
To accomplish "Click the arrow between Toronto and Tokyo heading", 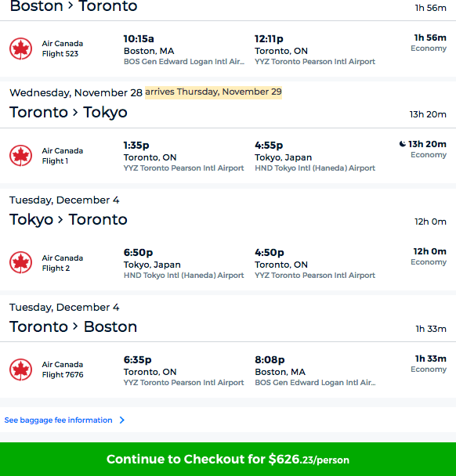I will pos(75,113).
